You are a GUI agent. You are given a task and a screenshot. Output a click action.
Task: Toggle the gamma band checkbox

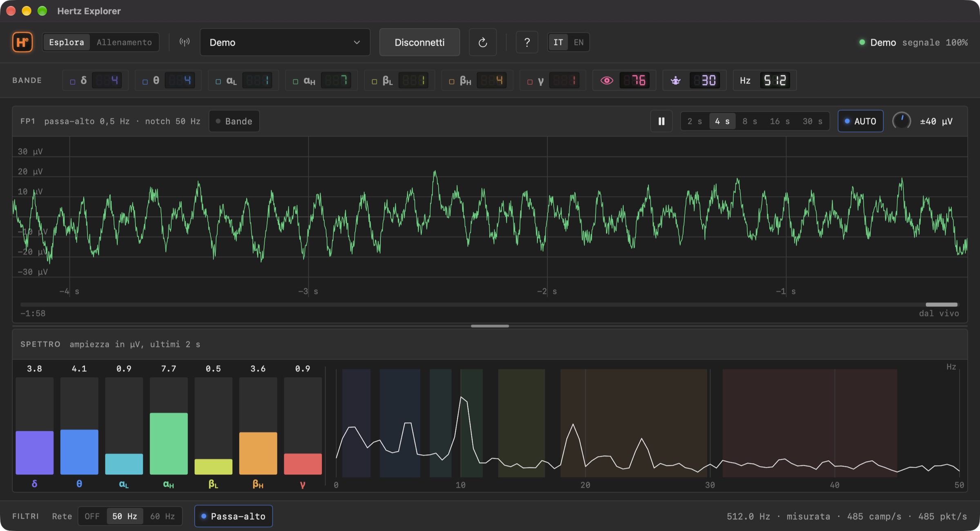530,82
